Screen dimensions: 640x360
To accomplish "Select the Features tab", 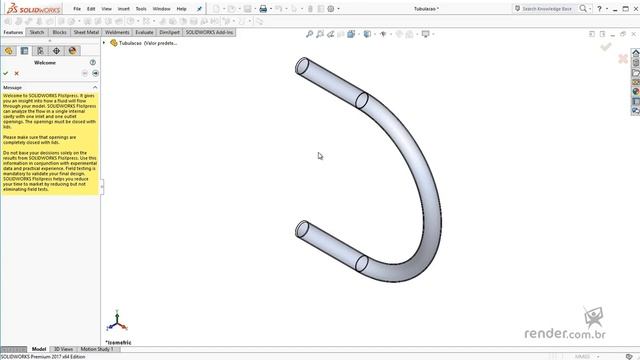I will point(13,32).
